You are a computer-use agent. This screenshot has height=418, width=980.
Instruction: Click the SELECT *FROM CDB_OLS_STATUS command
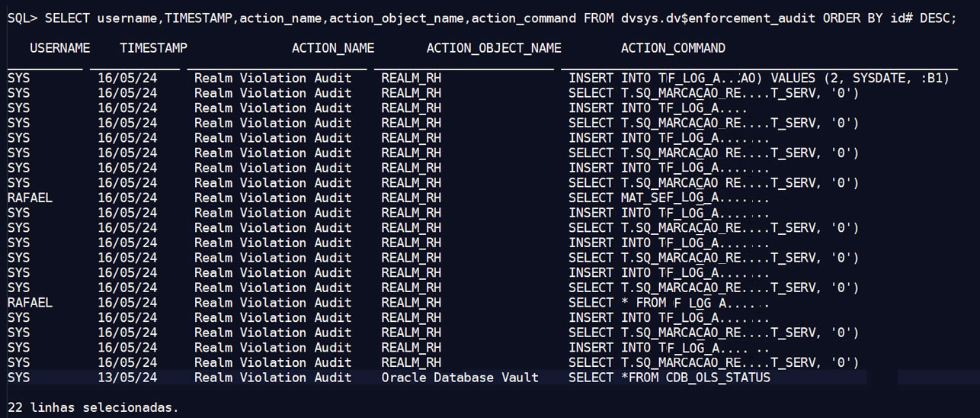coord(669,378)
